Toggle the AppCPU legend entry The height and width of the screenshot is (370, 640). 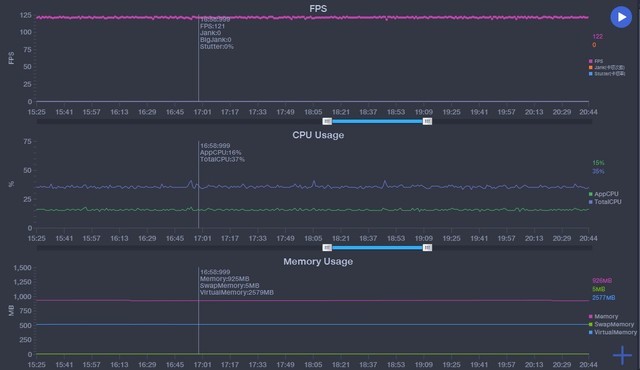click(x=604, y=194)
